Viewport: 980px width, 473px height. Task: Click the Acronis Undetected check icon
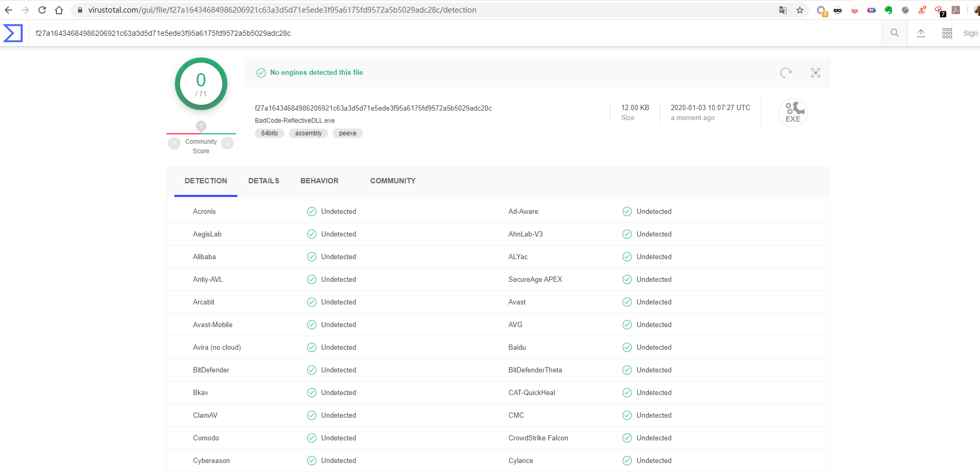coord(312,211)
